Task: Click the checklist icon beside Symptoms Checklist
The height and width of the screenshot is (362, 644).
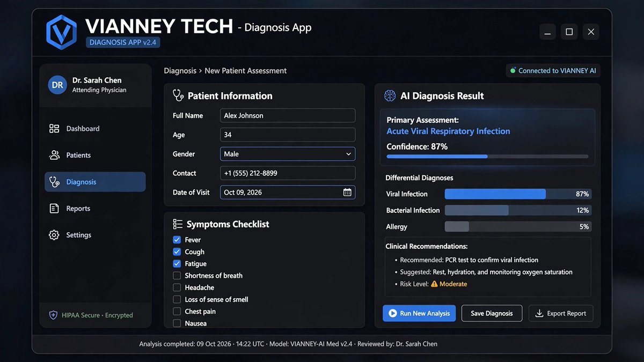Action: tap(178, 224)
